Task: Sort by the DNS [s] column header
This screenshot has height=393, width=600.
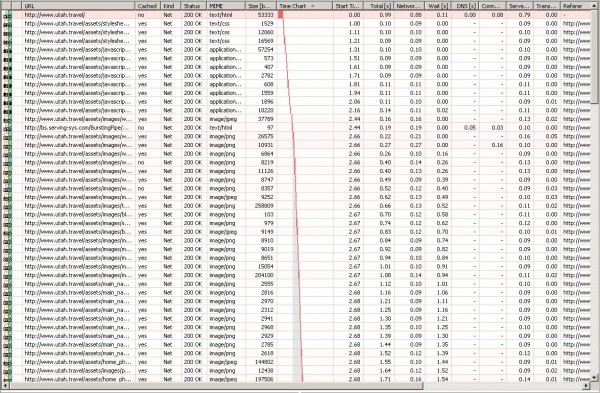Action: (465, 6)
